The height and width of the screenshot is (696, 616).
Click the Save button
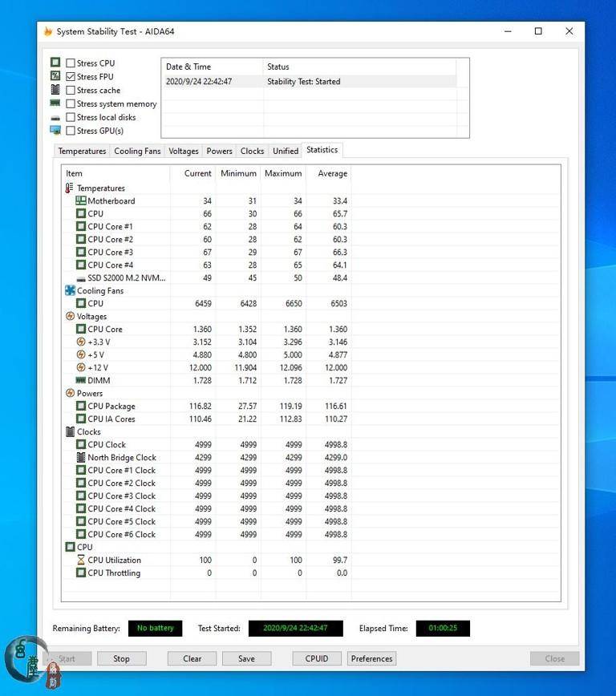tap(246, 659)
